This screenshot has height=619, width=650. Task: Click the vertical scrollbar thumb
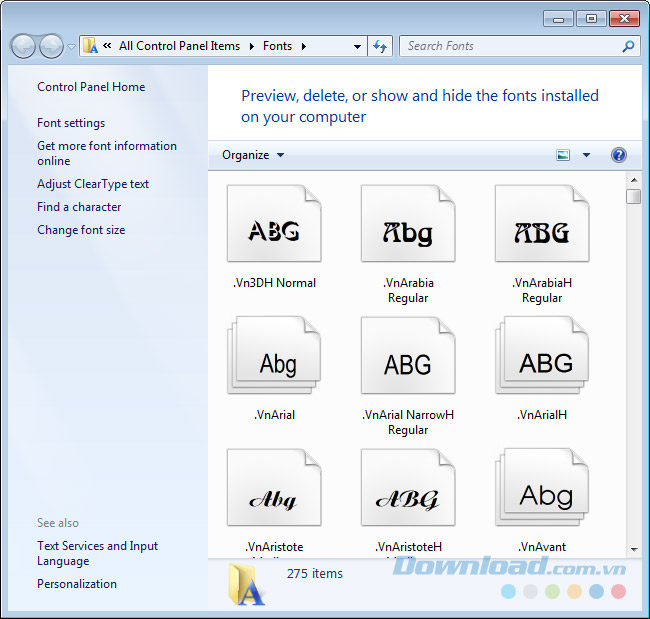click(x=634, y=197)
